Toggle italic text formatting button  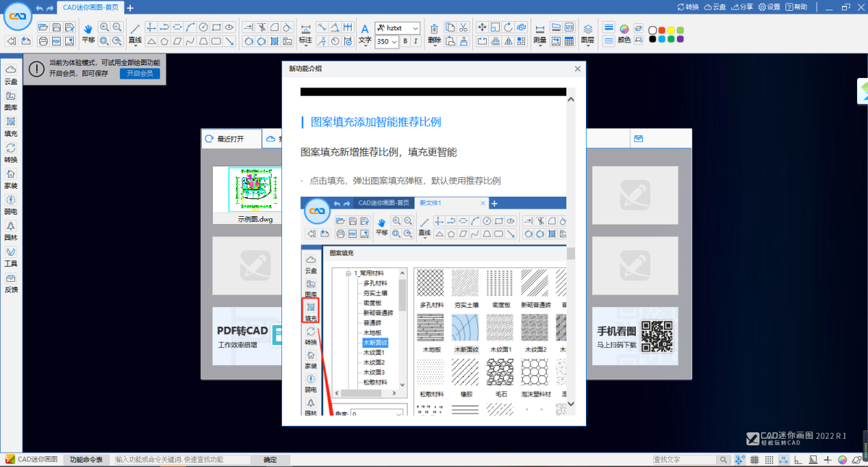[x=416, y=42]
